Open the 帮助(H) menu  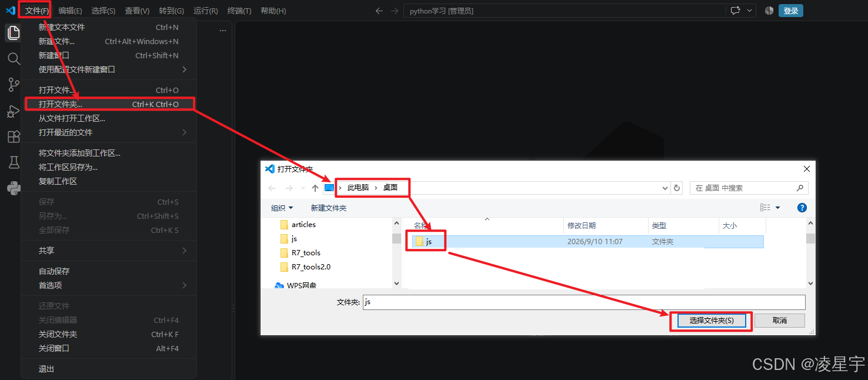tap(273, 11)
